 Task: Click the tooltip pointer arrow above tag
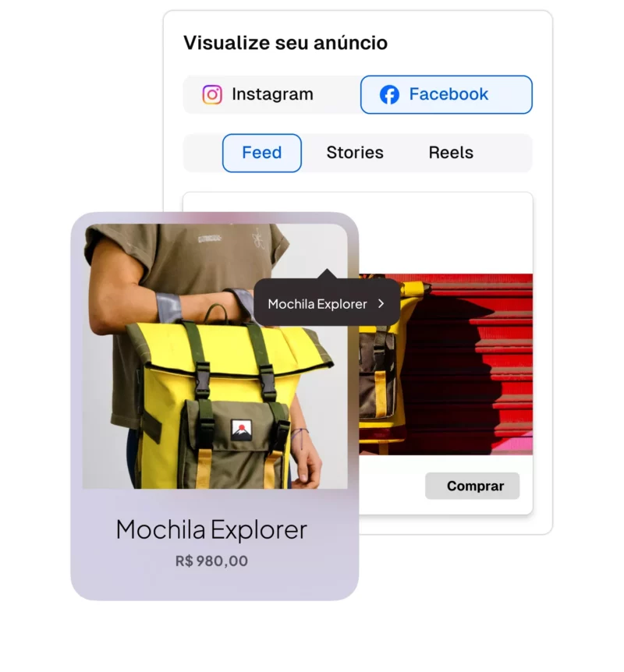327,274
